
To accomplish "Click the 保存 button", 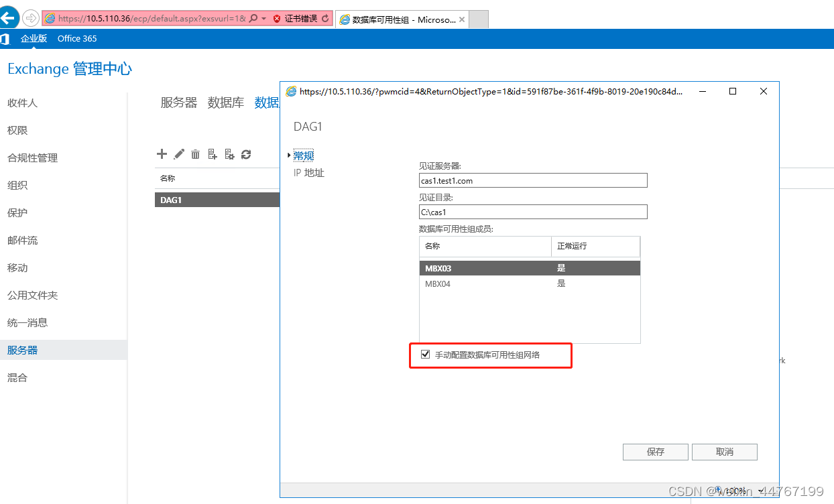I will [656, 452].
